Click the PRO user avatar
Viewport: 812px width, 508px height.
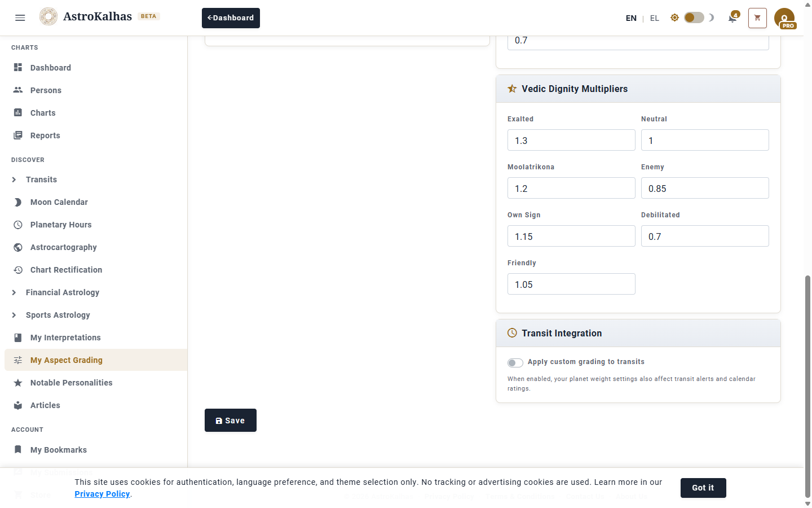click(x=784, y=18)
